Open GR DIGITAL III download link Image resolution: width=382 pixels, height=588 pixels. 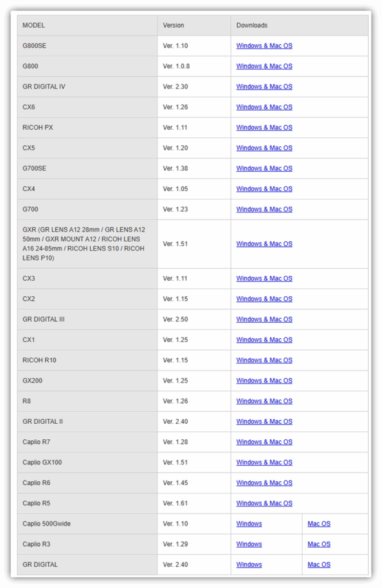264,319
